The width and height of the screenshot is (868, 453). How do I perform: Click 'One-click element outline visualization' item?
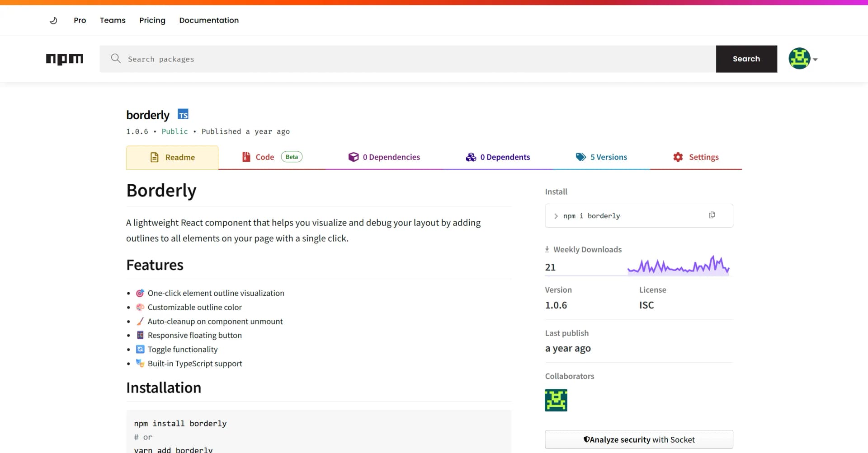pyautogui.click(x=216, y=293)
